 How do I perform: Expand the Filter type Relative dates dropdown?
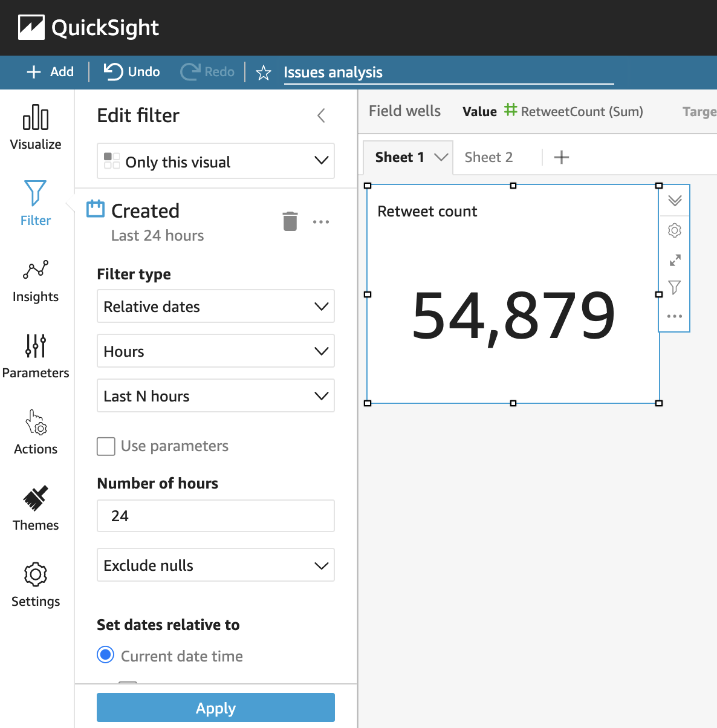216,307
